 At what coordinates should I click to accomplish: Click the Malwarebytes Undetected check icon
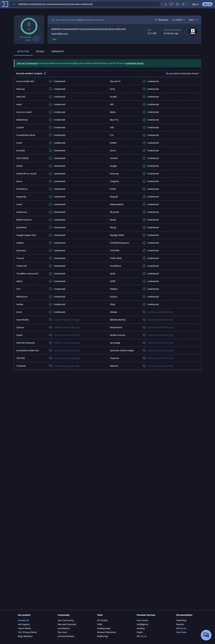point(144,204)
